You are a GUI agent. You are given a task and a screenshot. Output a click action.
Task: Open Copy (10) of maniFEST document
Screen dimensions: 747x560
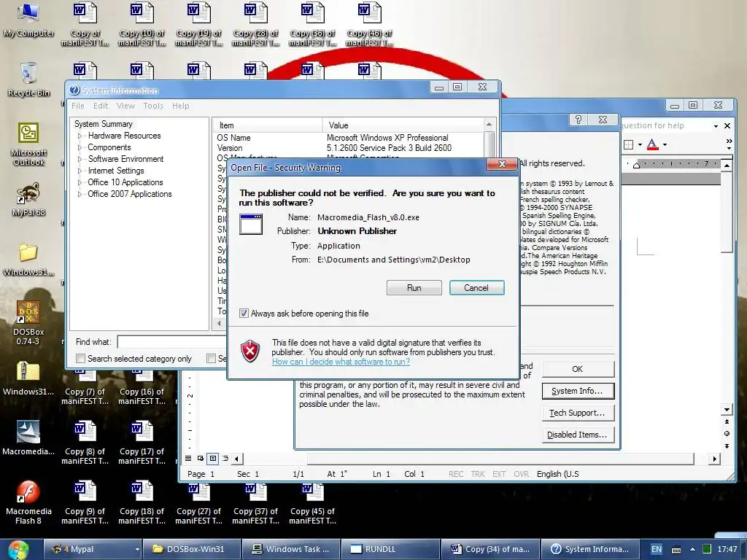point(142,24)
